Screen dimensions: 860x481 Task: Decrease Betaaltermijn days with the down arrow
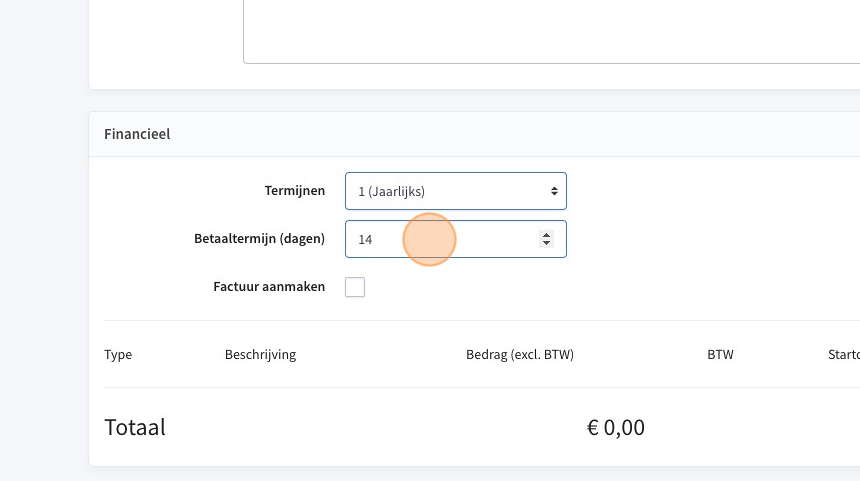pos(546,243)
